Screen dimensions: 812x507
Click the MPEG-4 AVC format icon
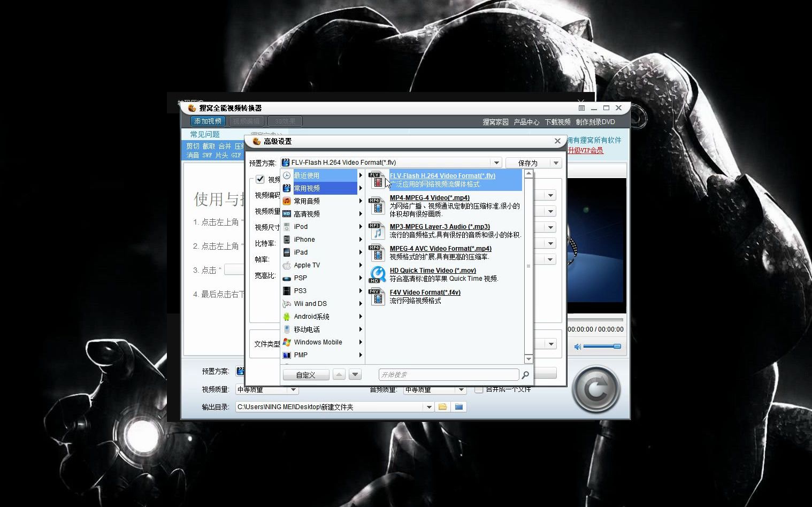[x=377, y=252]
